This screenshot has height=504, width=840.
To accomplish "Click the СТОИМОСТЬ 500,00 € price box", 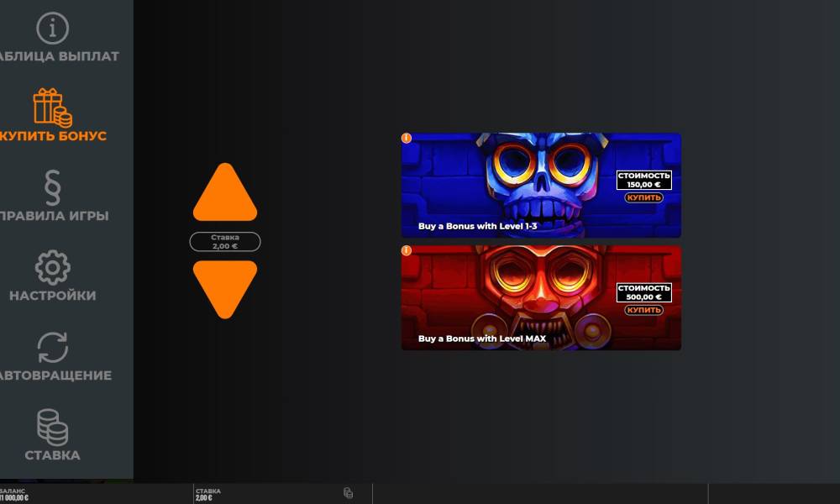I will click(644, 292).
